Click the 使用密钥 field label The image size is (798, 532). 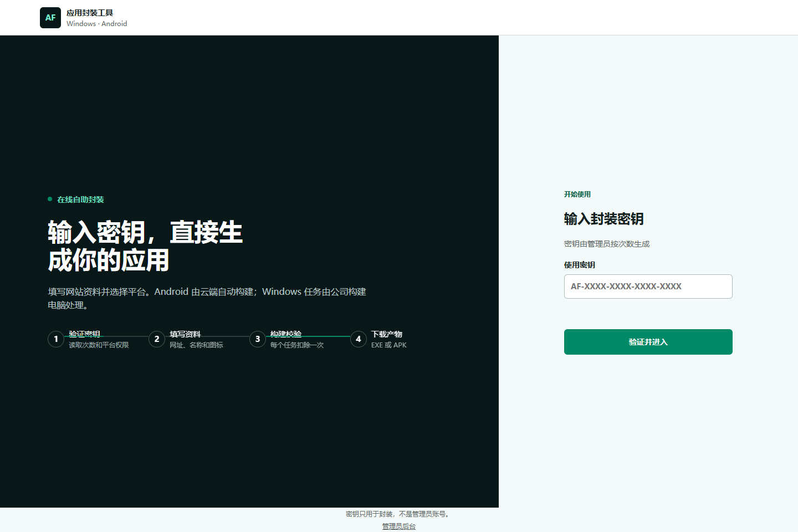pos(580,265)
